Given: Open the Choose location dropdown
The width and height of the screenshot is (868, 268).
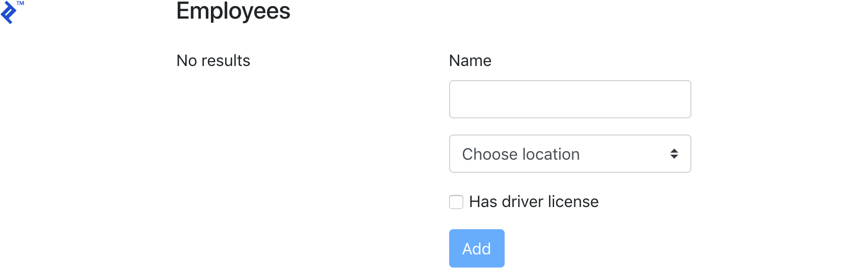Looking at the screenshot, I should coord(569,154).
